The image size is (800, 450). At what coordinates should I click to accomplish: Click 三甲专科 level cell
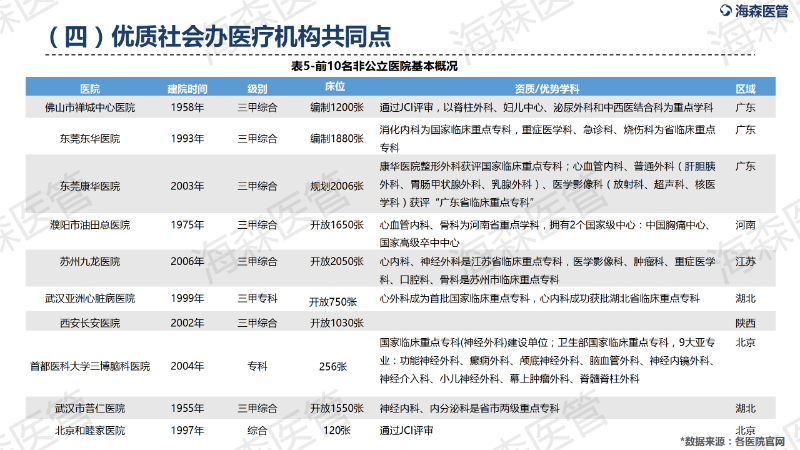pos(257,298)
